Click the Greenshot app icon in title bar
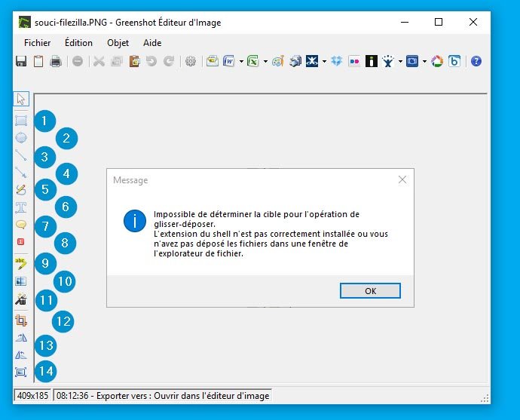 25,23
